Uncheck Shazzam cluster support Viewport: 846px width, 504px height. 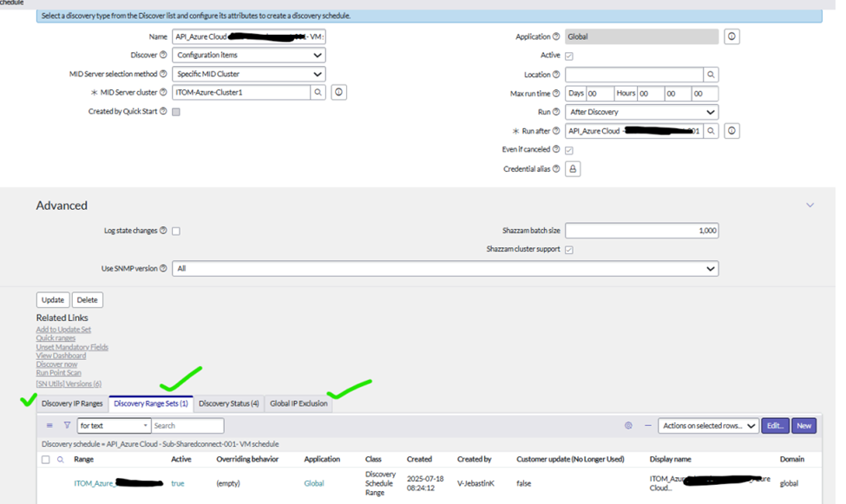tap(568, 249)
